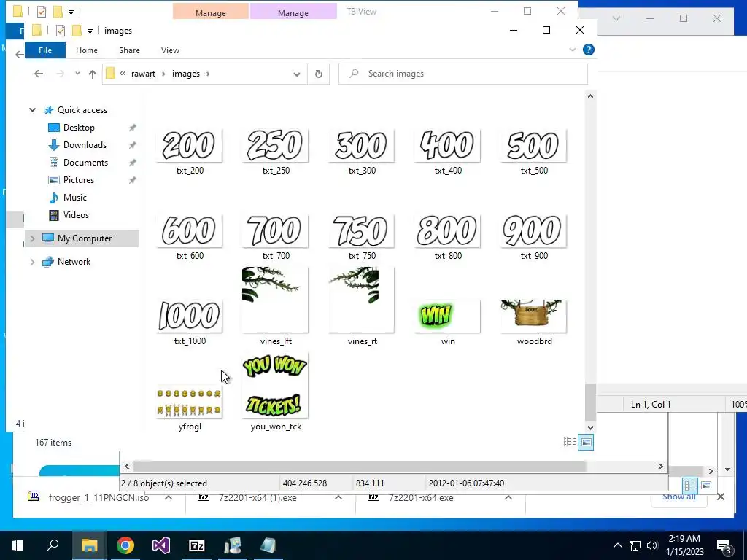Open Visual Studio from taskbar
Image resolution: width=747 pixels, height=560 pixels.
[161, 545]
